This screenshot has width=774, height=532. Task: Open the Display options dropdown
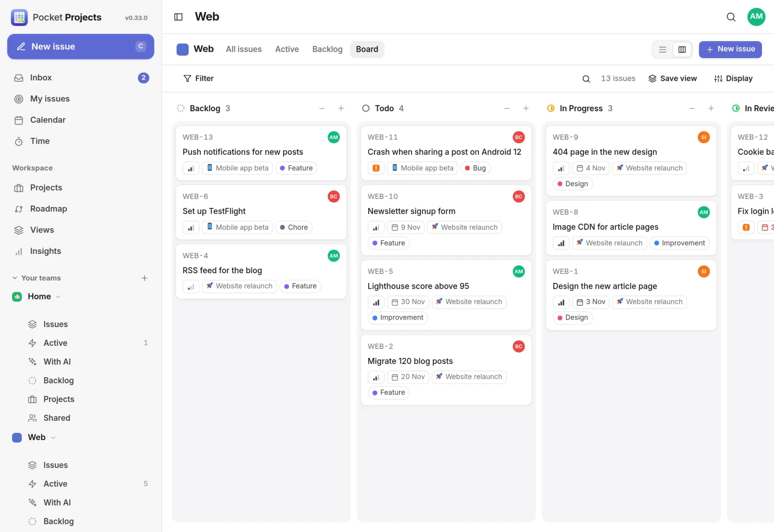click(733, 79)
